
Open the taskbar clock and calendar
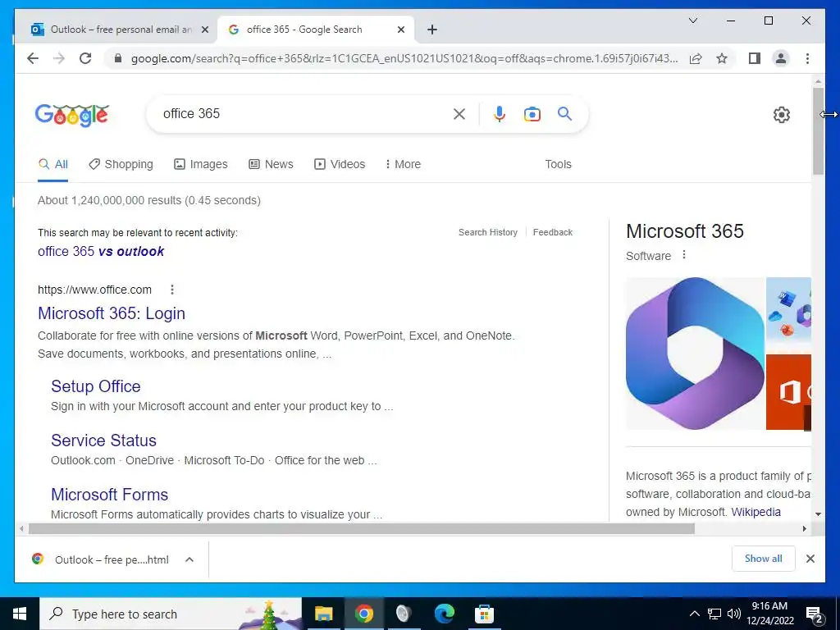(769, 614)
